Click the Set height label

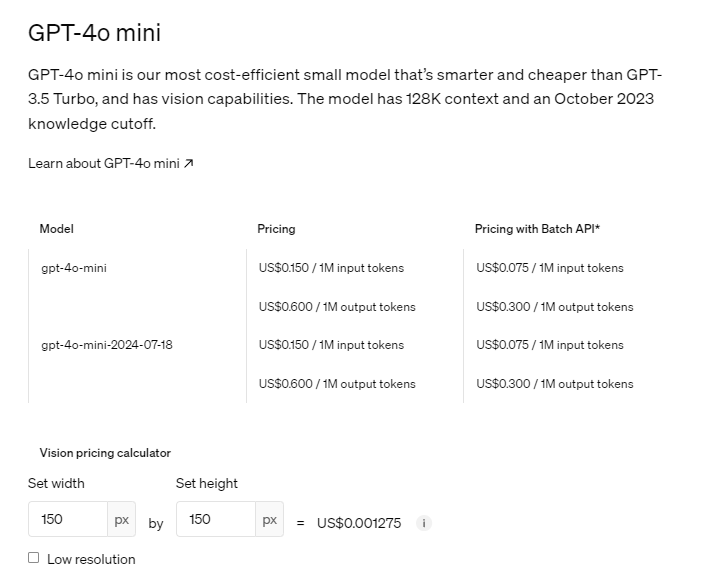(x=207, y=483)
